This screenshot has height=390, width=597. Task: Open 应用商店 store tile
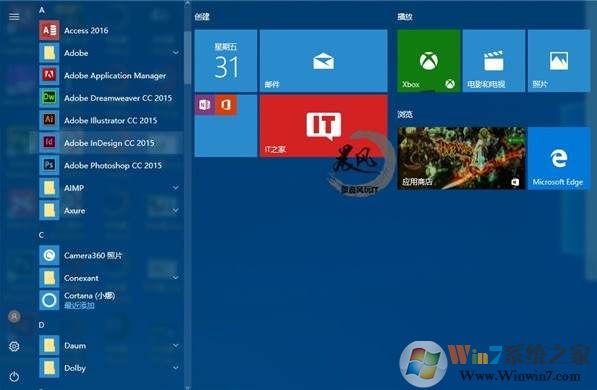click(x=461, y=158)
